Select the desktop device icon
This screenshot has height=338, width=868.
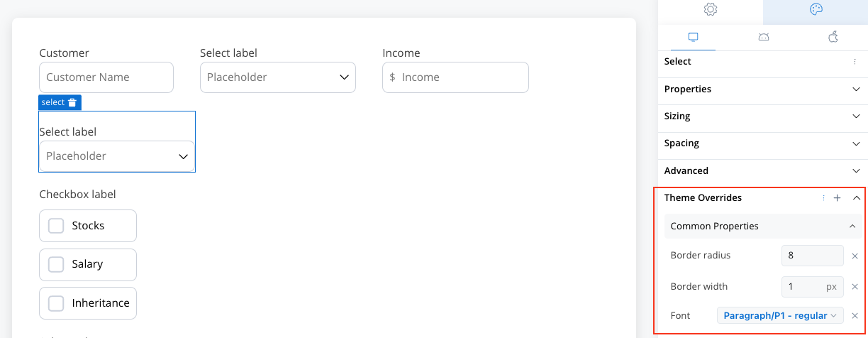(694, 38)
